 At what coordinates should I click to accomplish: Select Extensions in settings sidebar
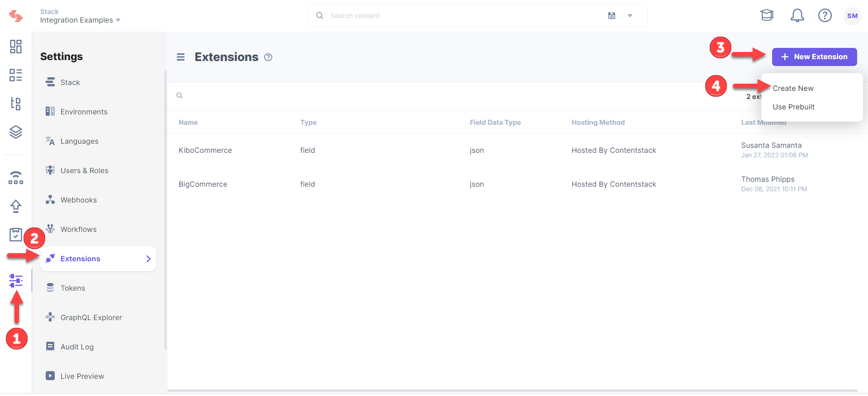pos(98,259)
